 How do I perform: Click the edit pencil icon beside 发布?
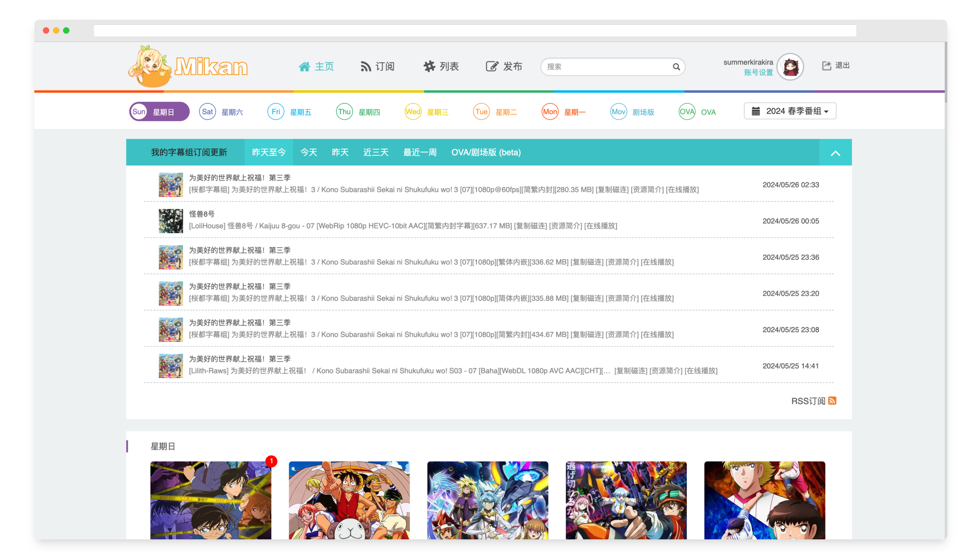click(492, 66)
